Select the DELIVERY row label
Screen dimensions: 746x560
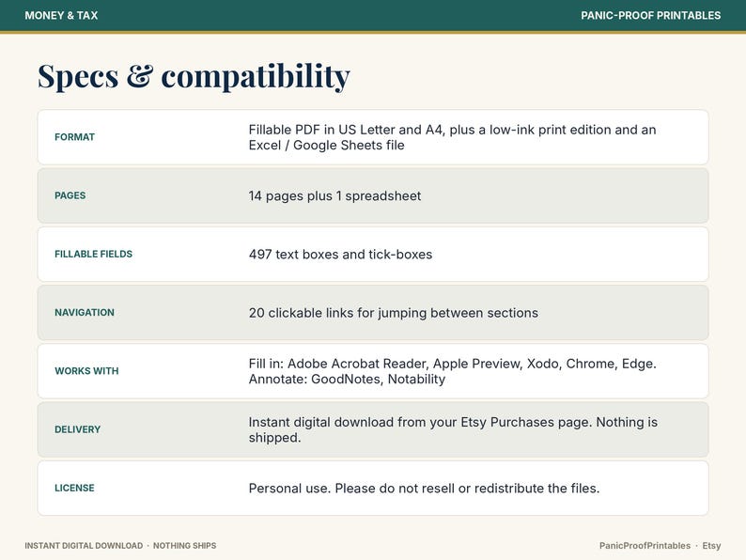point(78,429)
